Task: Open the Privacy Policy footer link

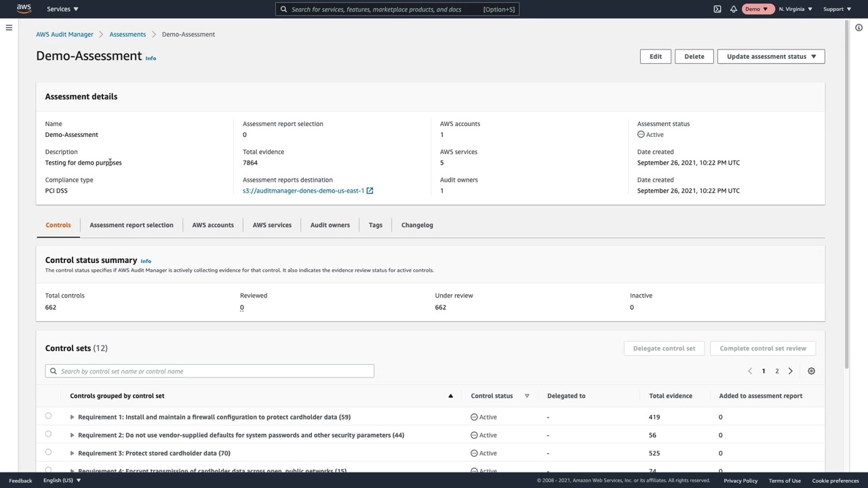Action: pos(741,481)
